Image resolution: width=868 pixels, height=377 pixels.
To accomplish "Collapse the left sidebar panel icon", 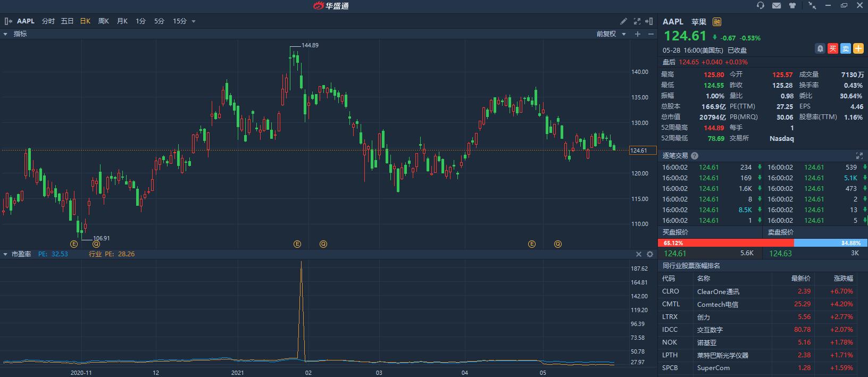I will point(8,21).
